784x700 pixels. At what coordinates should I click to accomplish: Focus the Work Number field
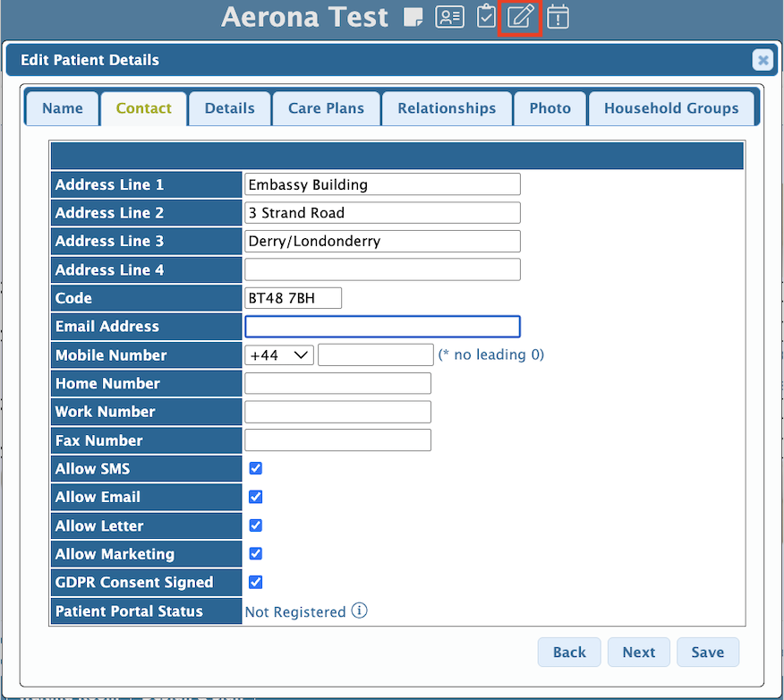pos(338,412)
